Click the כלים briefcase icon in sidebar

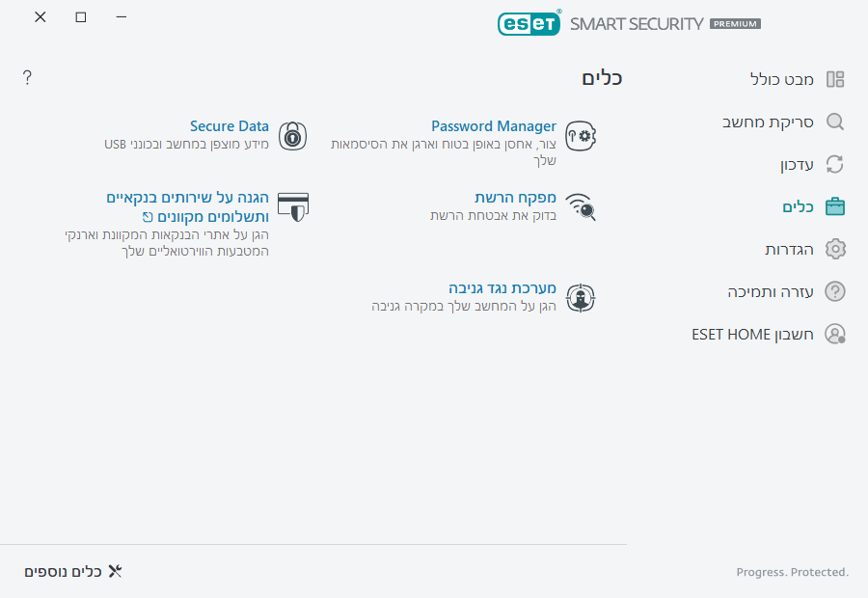click(835, 206)
